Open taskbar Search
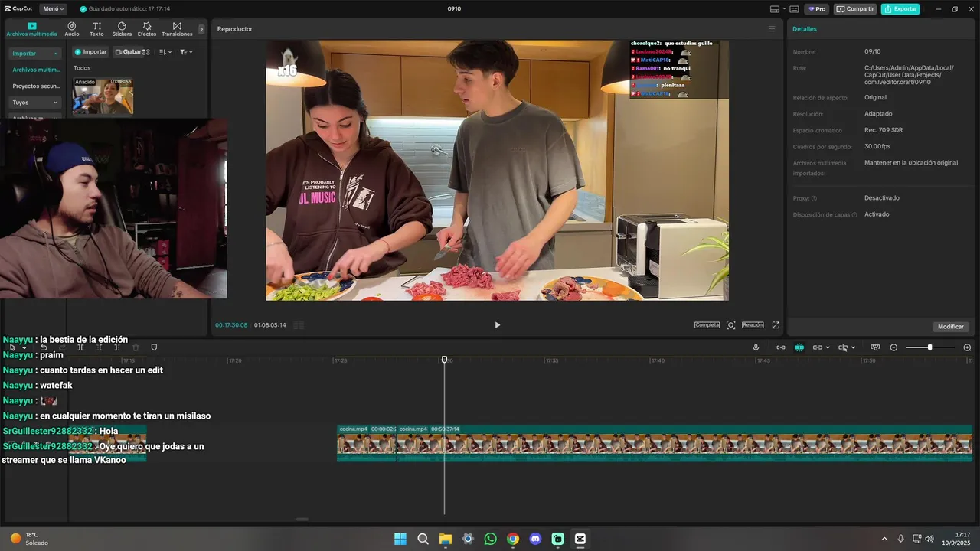This screenshot has height=551, width=980. point(423,539)
